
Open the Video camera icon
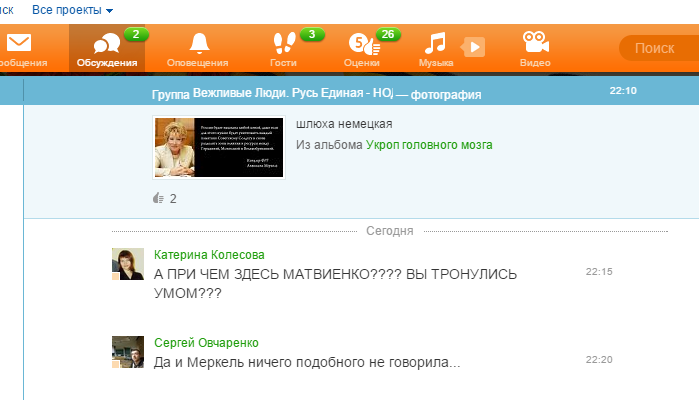point(535,42)
